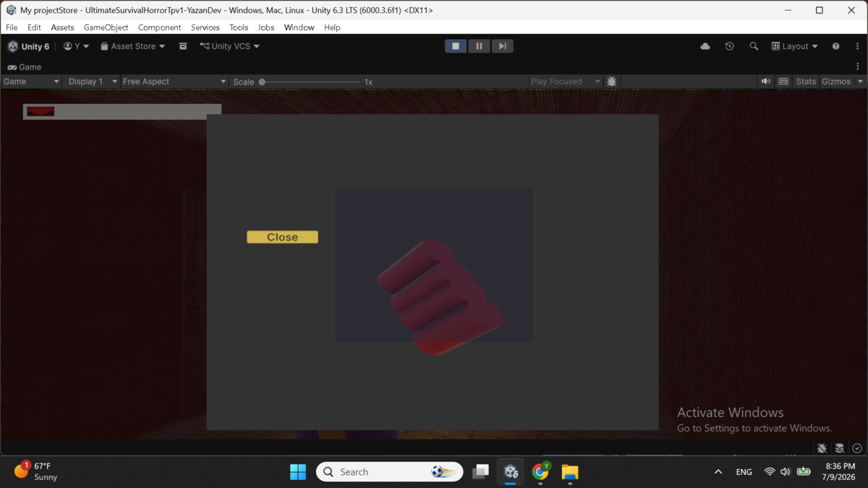Click the taskbar Search box
868x488 pixels.
pos(390,472)
